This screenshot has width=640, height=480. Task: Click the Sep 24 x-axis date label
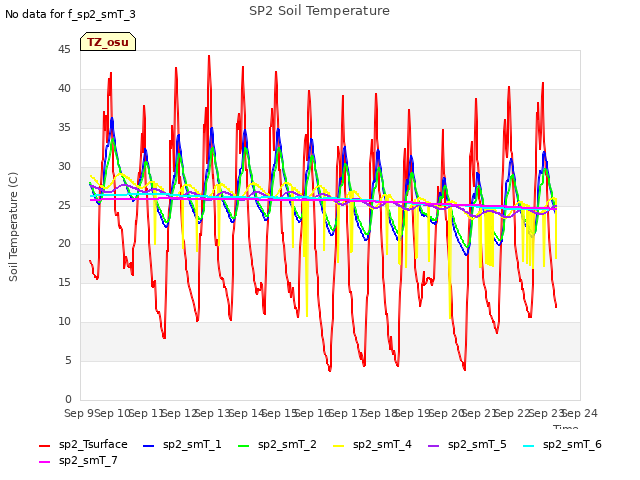[x=580, y=413]
